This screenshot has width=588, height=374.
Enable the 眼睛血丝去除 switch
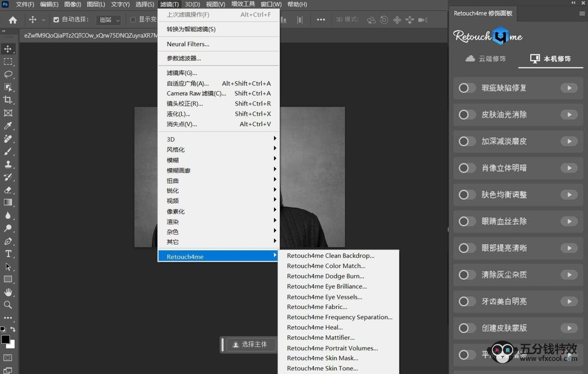(467, 221)
